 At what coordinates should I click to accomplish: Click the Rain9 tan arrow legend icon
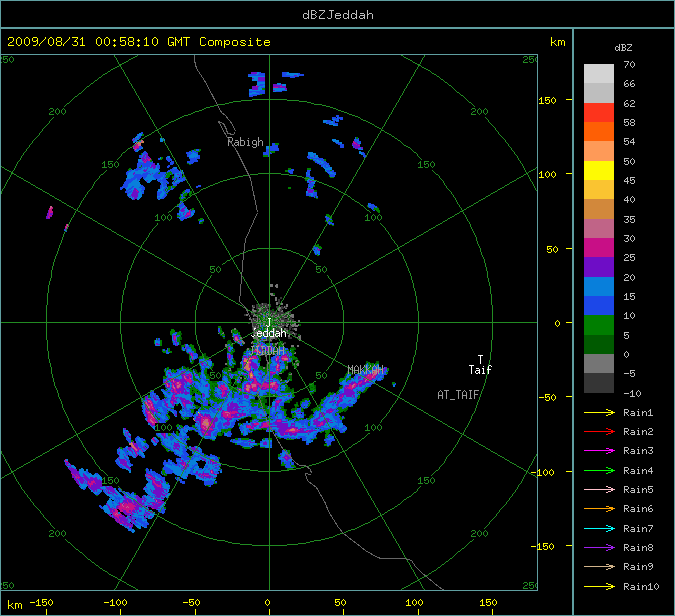point(599,566)
